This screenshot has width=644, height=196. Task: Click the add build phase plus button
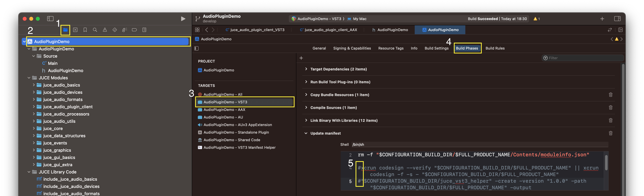(x=301, y=58)
